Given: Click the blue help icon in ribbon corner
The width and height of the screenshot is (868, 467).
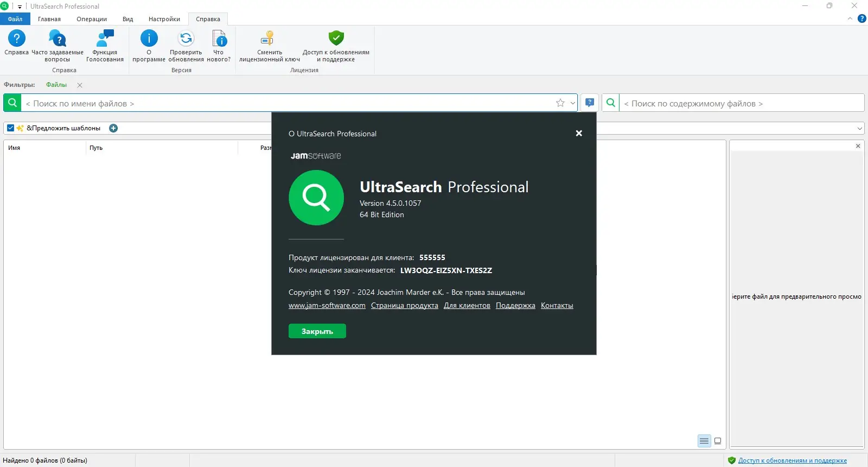Looking at the screenshot, I should pos(861,18).
